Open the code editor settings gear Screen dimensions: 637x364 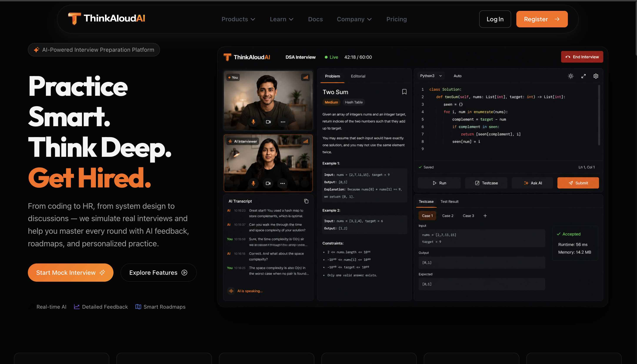(x=596, y=76)
